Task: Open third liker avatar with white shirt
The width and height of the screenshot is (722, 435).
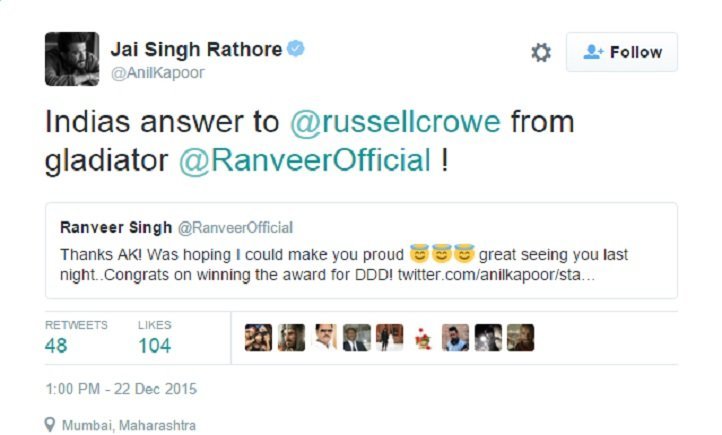Action: pos(324,337)
